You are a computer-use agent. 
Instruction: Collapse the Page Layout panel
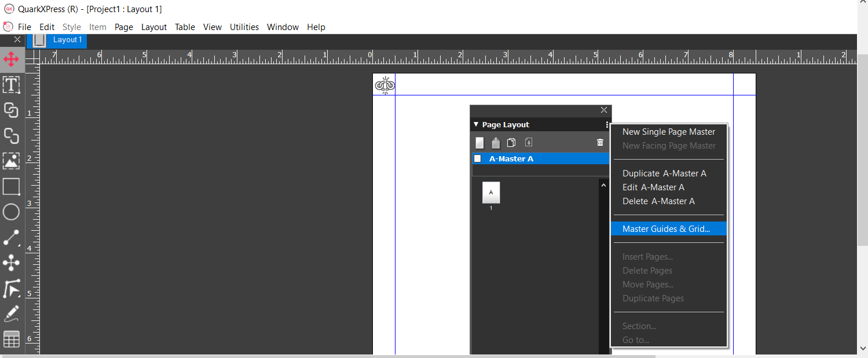(475, 124)
